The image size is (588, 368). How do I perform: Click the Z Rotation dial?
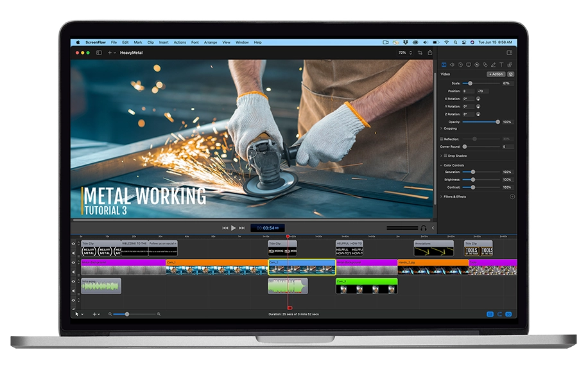point(478,114)
